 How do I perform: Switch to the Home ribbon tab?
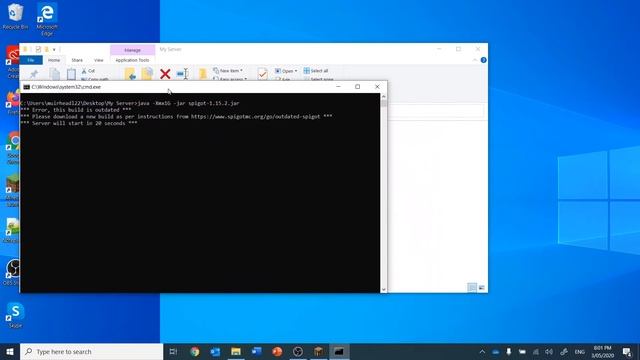(x=54, y=60)
